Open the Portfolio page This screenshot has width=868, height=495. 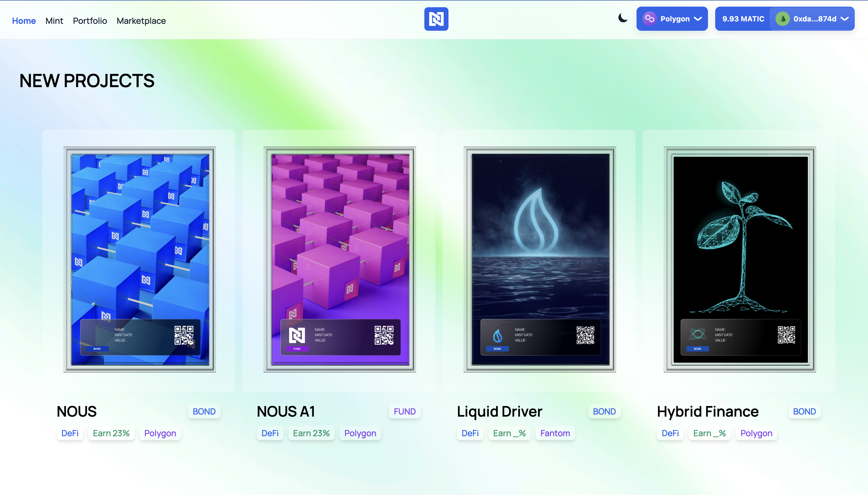pos(90,21)
